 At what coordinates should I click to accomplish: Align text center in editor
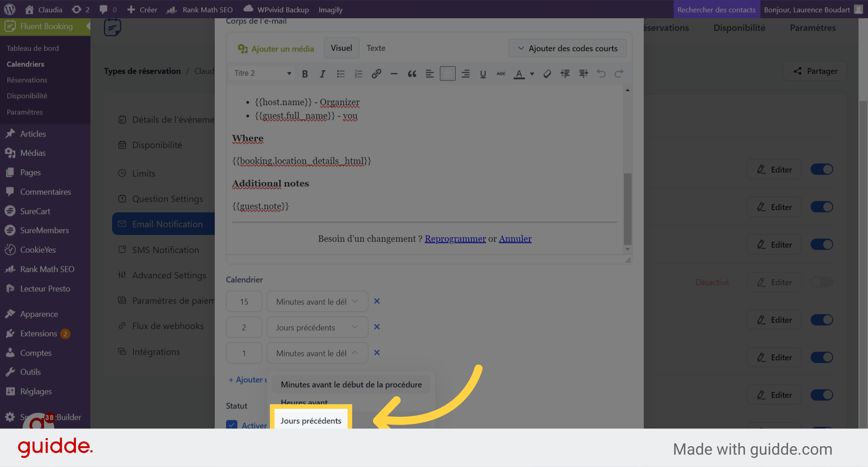tap(448, 73)
